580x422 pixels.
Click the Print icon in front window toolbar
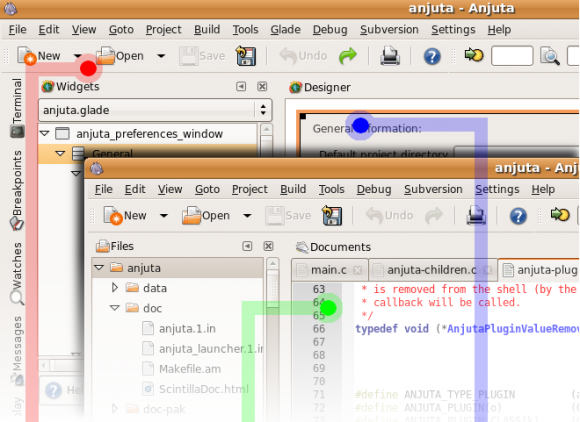(476, 215)
